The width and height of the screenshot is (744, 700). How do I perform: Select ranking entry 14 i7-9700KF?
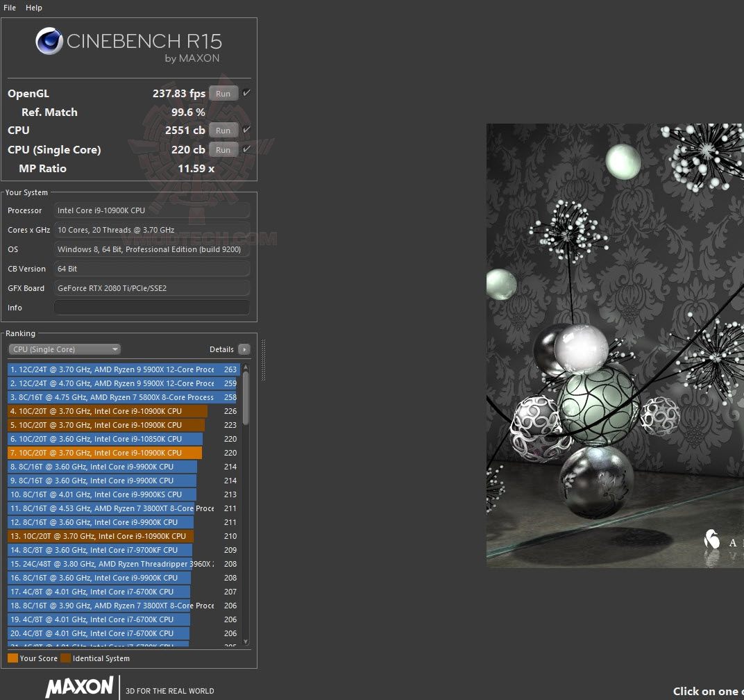124,550
